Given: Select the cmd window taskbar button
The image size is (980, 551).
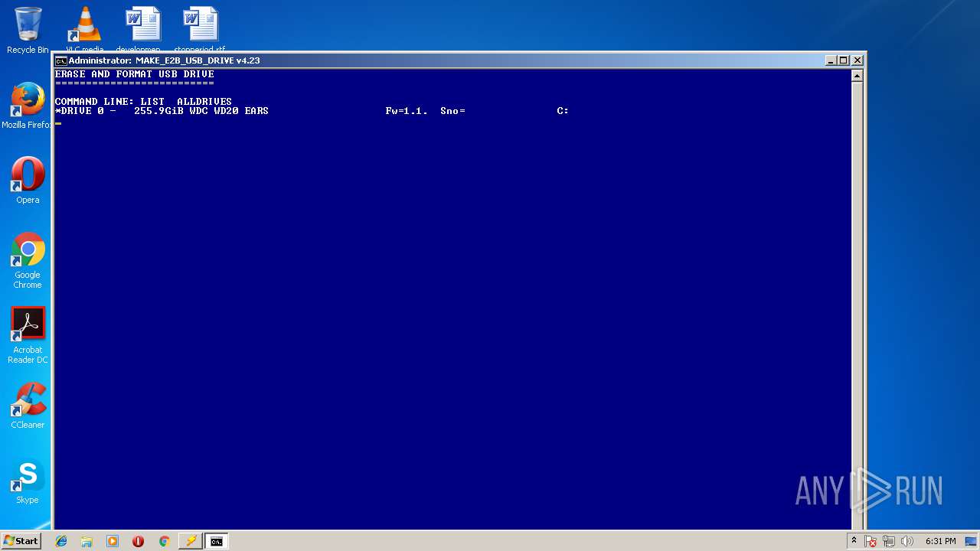Looking at the screenshot, I should pos(217,541).
